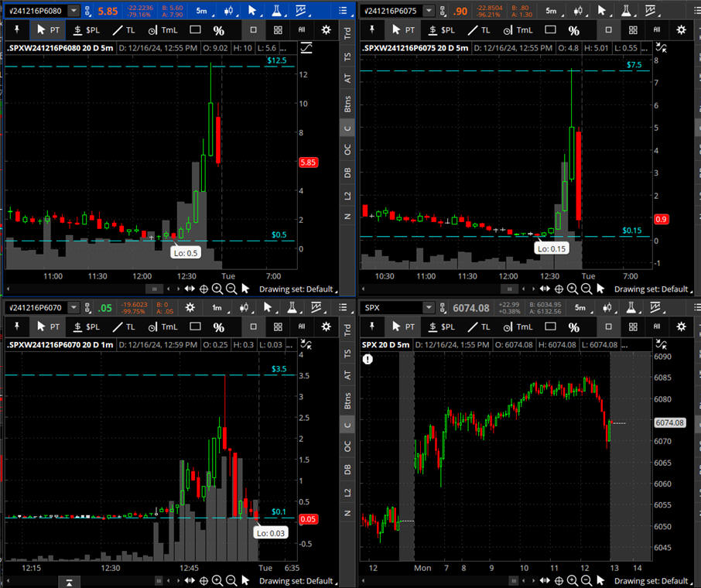This screenshot has height=588, width=701.
Task: Open Trd side tab beside P6080 chart
Action: coord(347,33)
